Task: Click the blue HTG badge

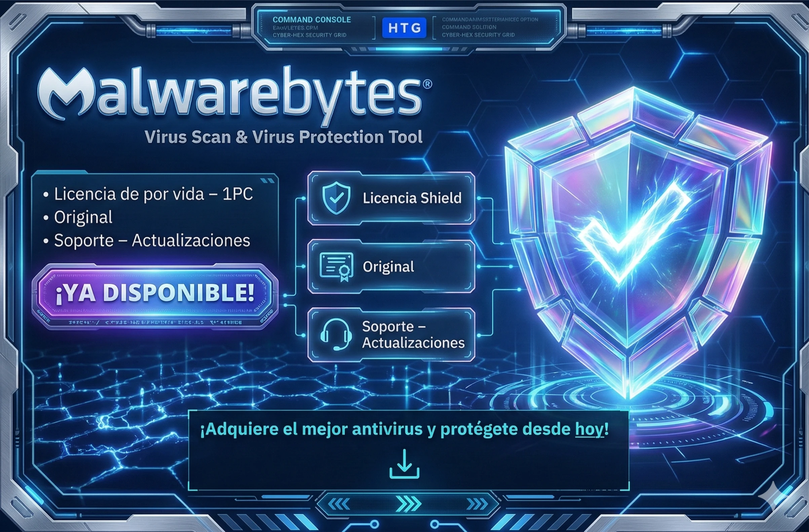Action: (404, 28)
